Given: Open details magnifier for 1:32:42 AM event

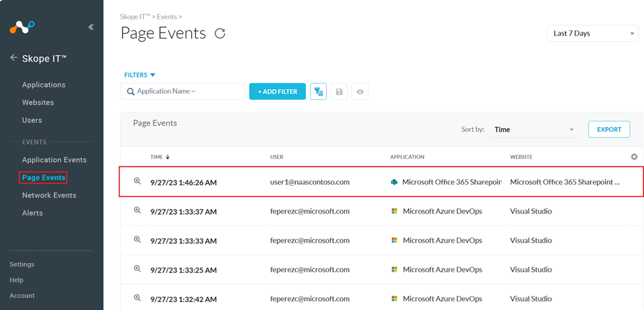Looking at the screenshot, I should pyautogui.click(x=137, y=297).
